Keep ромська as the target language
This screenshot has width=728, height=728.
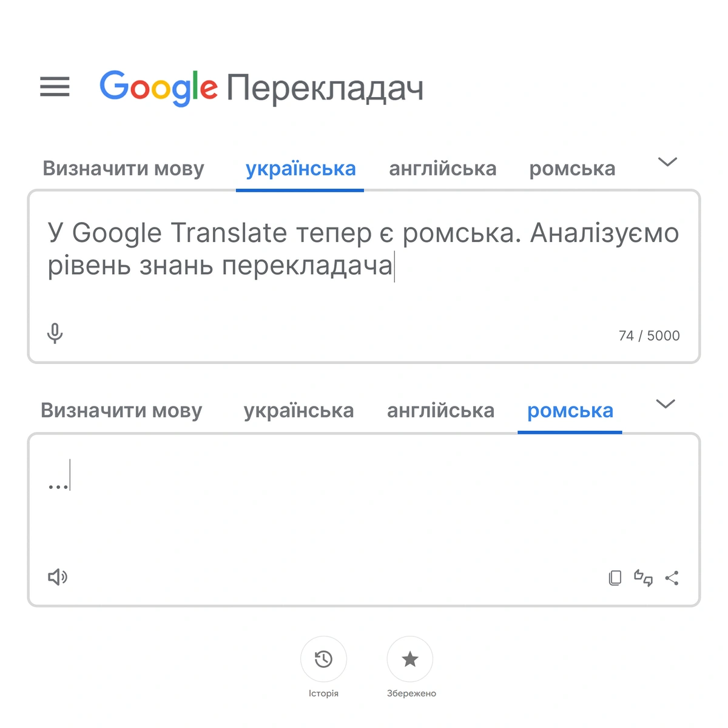[x=570, y=411]
